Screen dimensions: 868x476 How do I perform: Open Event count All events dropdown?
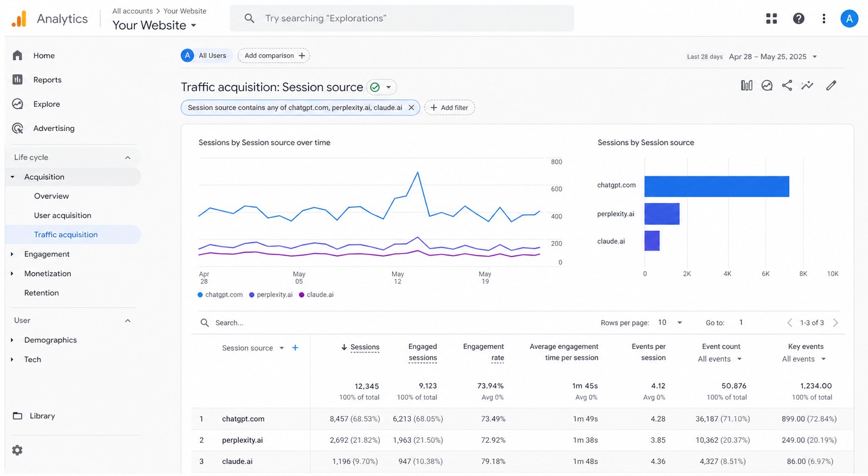[720, 359]
